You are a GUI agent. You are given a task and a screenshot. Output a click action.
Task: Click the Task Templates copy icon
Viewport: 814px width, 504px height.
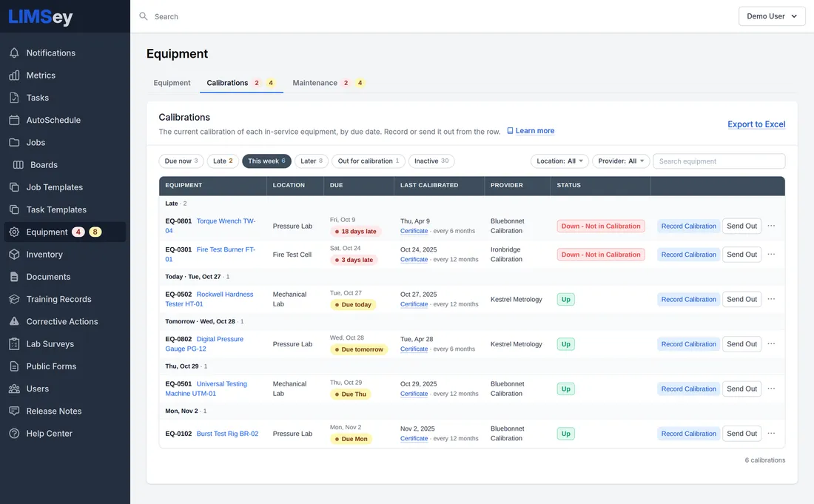point(15,209)
